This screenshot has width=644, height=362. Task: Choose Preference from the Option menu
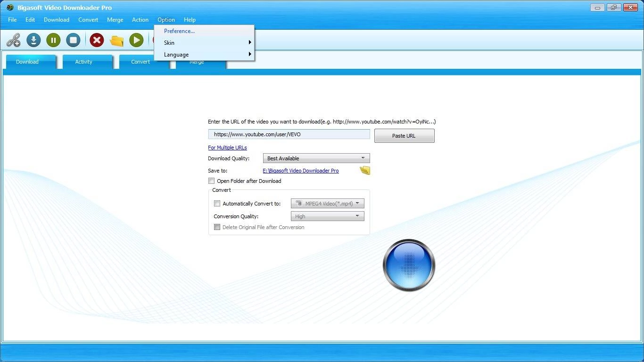point(204,31)
